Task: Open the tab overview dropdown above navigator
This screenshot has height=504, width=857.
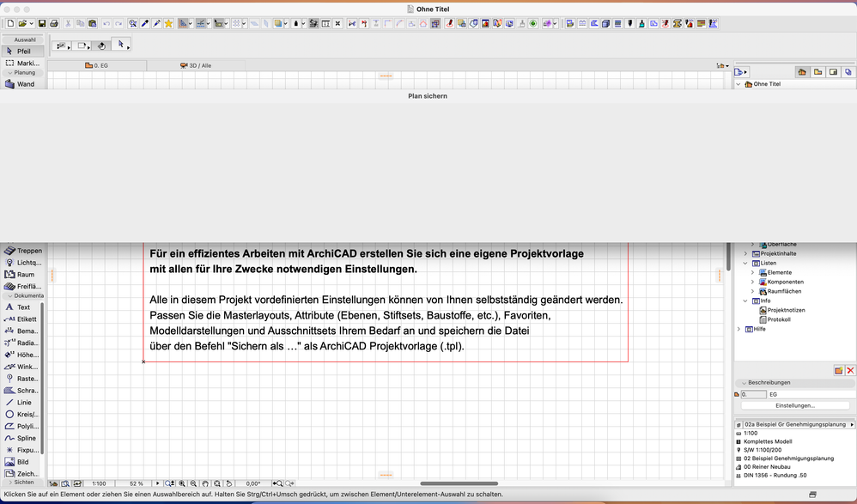Action: (722, 65)
